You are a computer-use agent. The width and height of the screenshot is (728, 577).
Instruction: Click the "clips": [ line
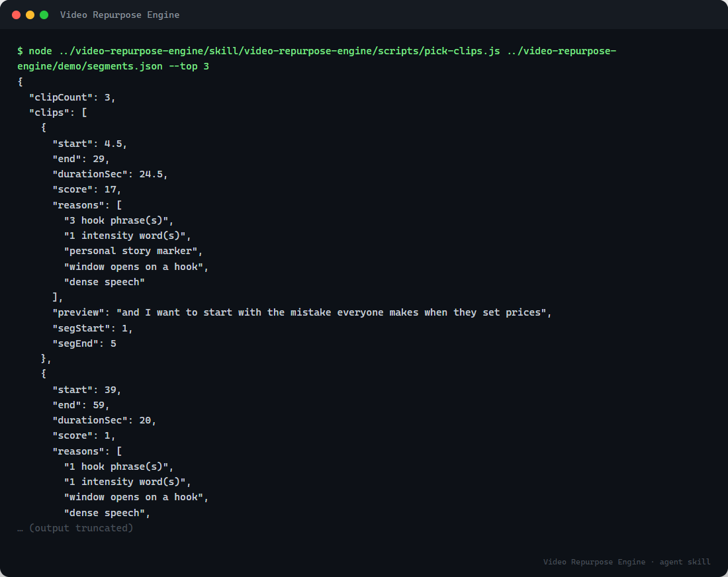(x=58, y=112)
